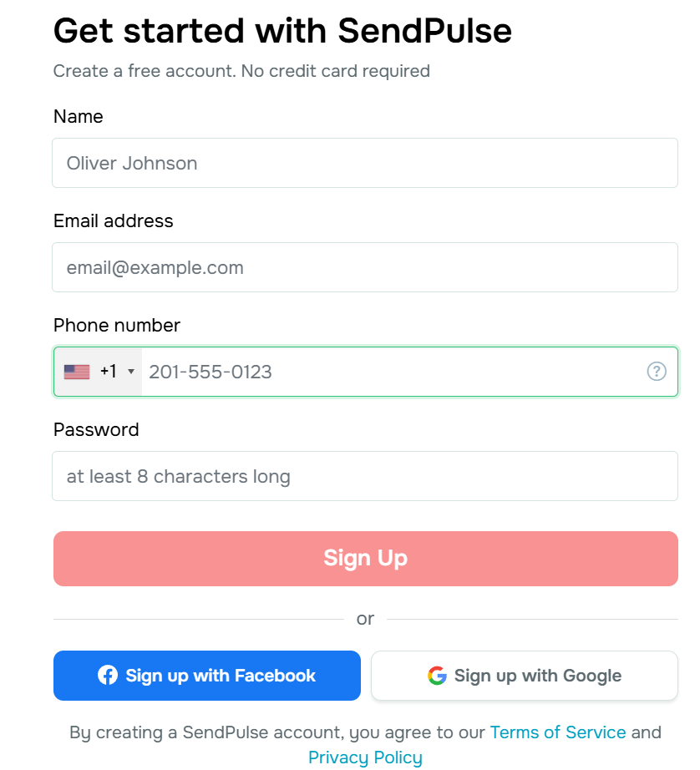Viewport: 700px width, 770px height.
Task: Expand the country code dropdown arrow
Action: click(x=131, y=372)
